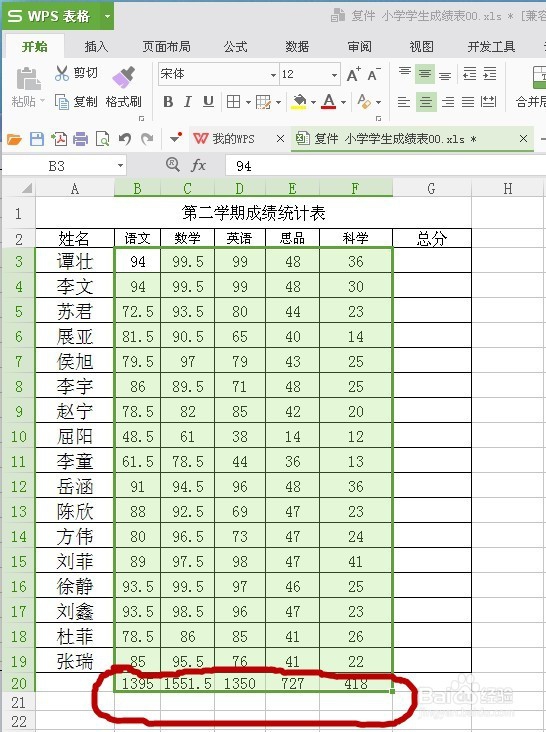Increase indent icon

(x=490, y=73)
